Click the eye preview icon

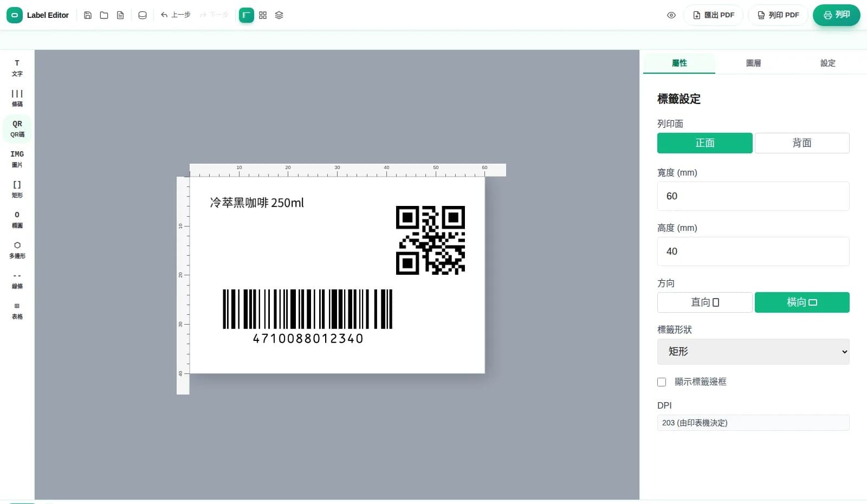671,15
